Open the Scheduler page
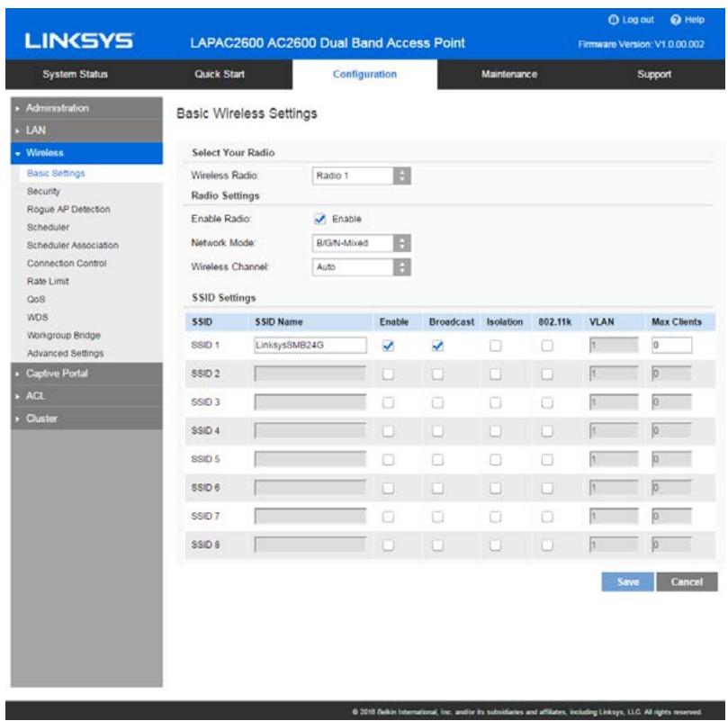Viewport: 728px width, 721px height. click(x=48, y=227)
